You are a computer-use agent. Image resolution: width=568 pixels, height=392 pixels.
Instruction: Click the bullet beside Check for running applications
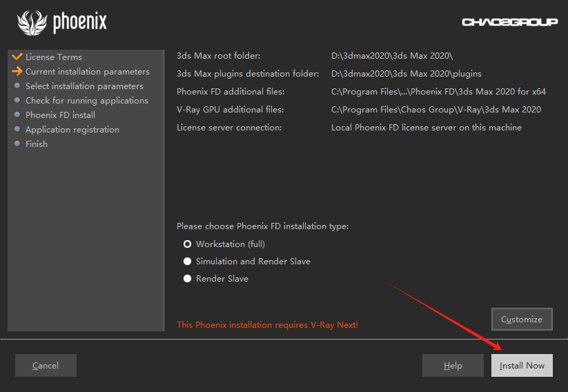[17, 100]
